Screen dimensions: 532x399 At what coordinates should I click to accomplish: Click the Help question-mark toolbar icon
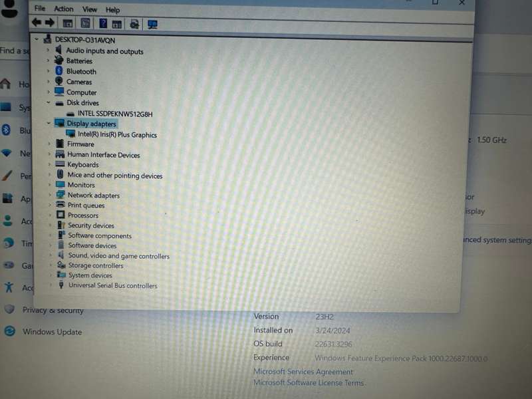103,23
